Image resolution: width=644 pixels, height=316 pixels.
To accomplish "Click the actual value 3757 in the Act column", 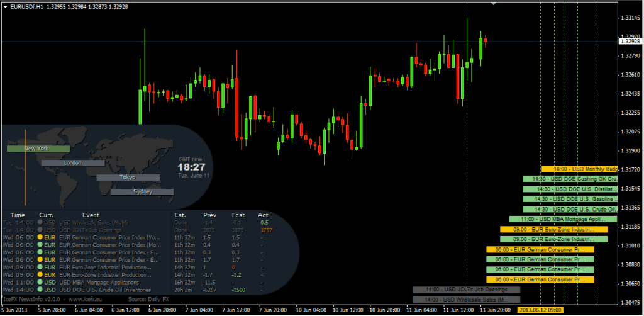I will 267,230.
